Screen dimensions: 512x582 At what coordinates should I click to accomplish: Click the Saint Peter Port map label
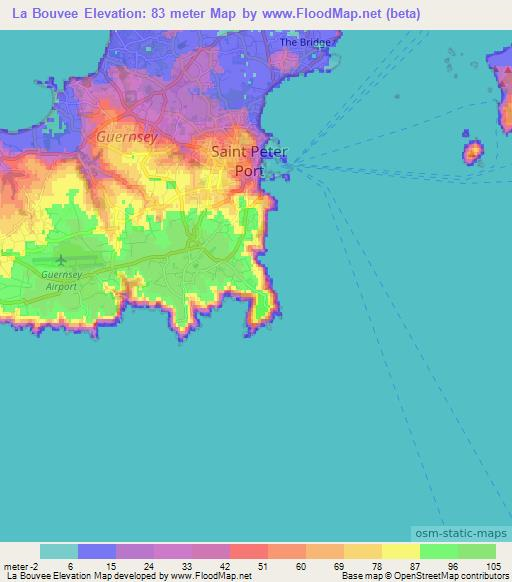249,161
